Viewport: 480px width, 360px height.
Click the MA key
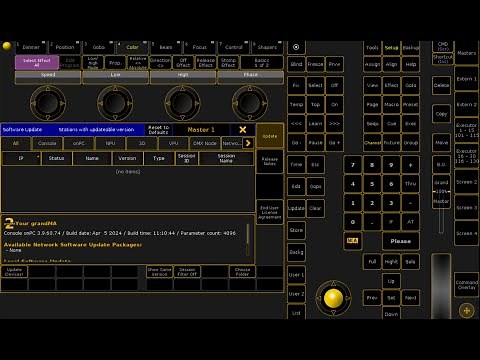click(x=352, y=240)
